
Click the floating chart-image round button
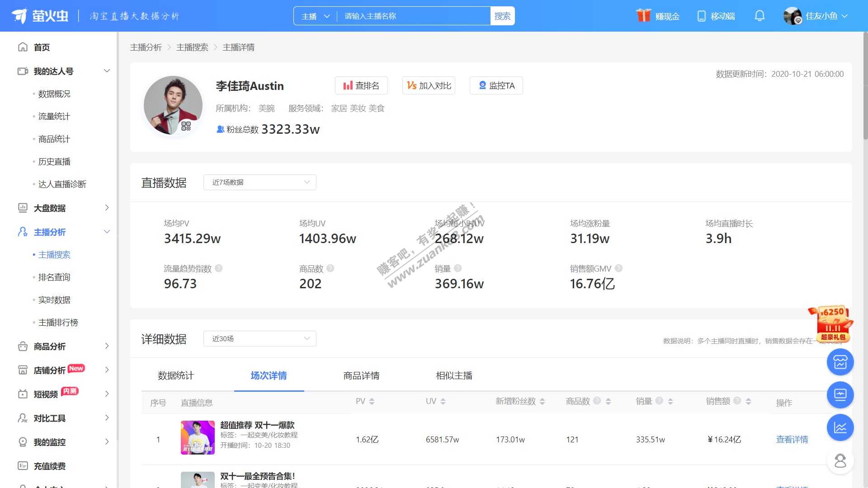pyautogui.click(x=840, y=362)
